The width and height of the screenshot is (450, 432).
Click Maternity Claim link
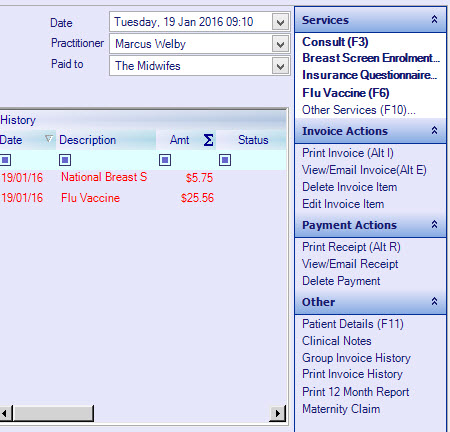click(341, 409)
